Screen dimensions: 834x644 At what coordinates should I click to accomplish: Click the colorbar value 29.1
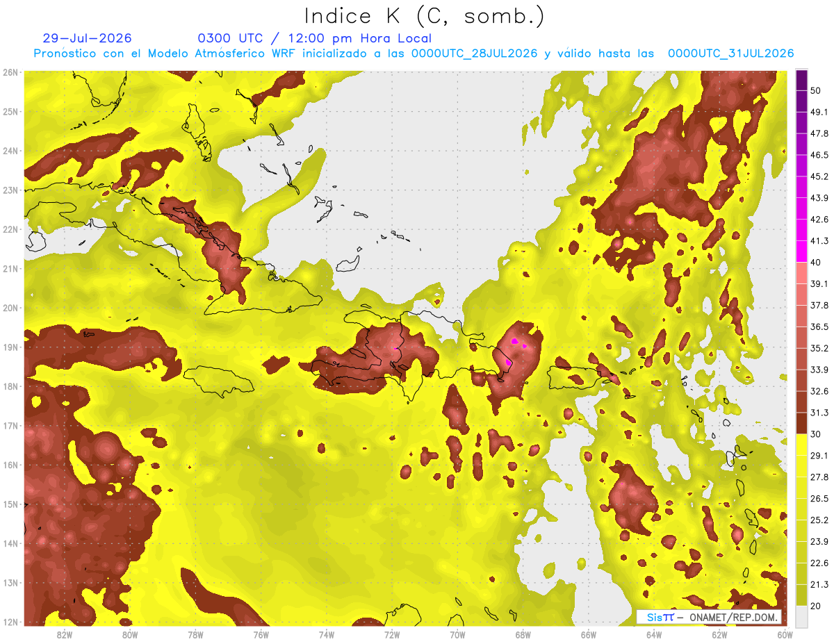coord(819,455)
